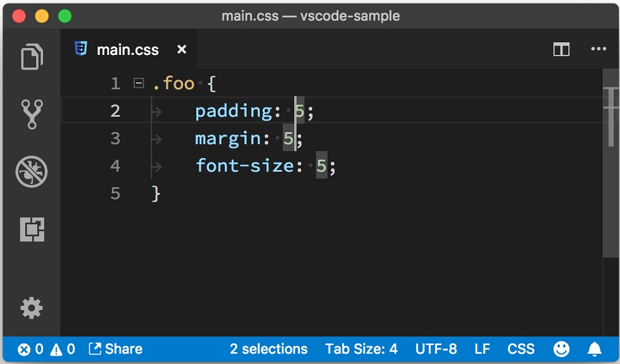620x364 pixels.
Task: Click the Share button in status bar
Action: pyautogui.click(x=115, y=349)
